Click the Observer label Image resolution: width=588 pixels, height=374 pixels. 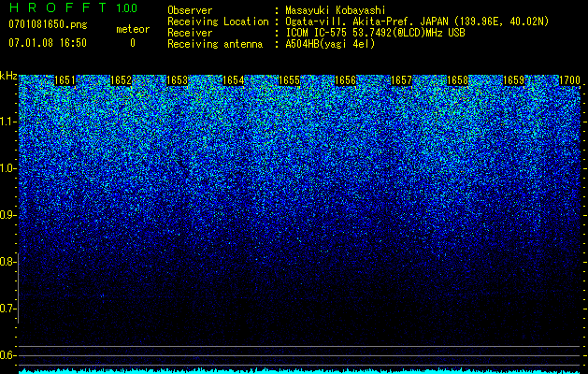190,11
